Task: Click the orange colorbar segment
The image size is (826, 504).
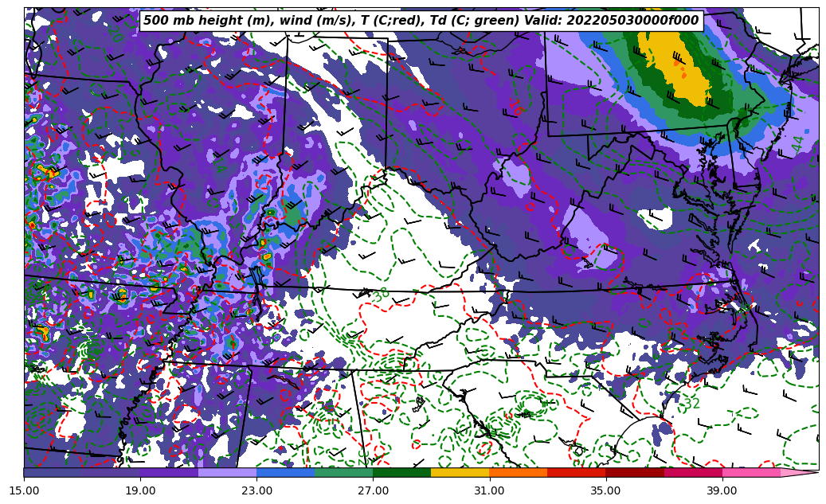Action: [518, 472]
